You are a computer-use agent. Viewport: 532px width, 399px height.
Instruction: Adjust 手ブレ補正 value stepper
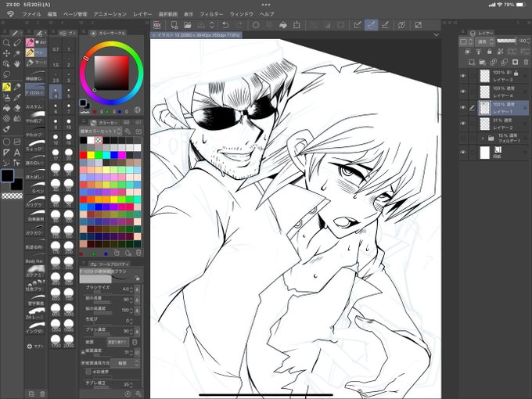click(131, 384)
